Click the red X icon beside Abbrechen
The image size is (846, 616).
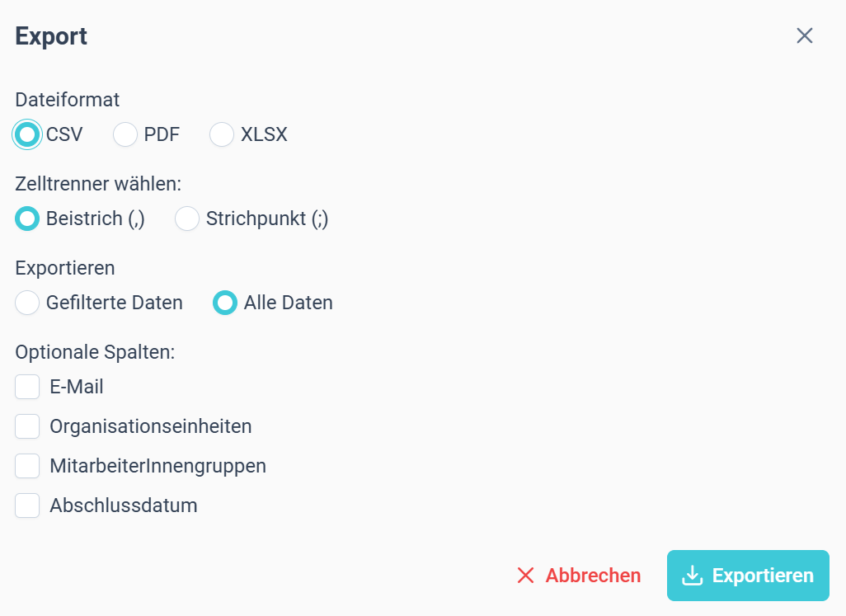click(x=525, y=576)
